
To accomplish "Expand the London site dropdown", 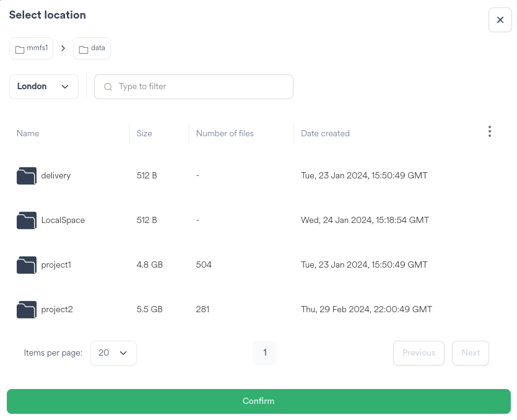I will point(44,87).
